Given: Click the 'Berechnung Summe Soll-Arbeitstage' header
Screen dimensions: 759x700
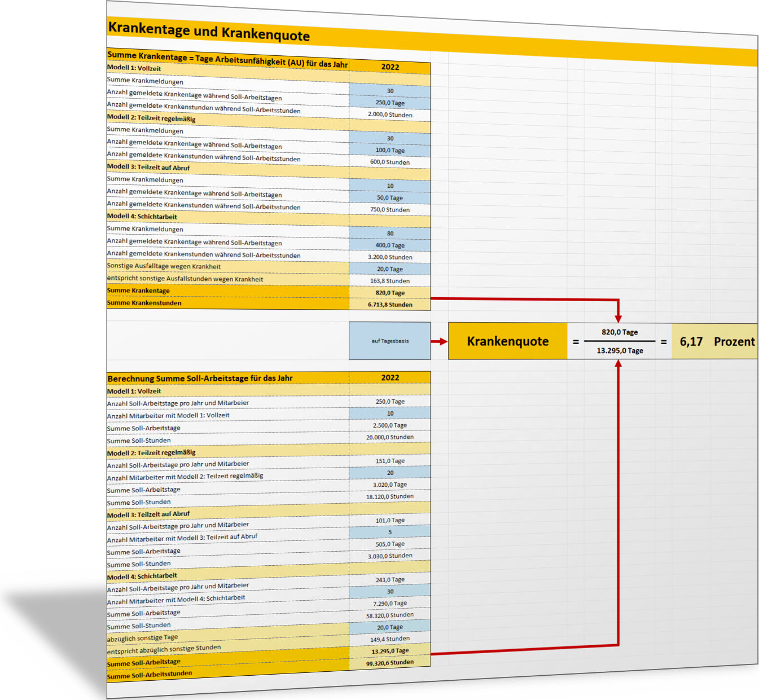Looking at the screenshot, I should point(200,378).
